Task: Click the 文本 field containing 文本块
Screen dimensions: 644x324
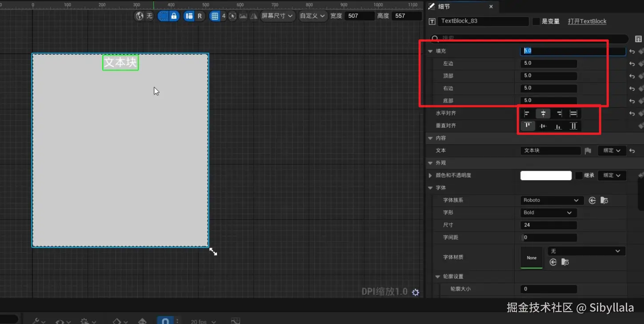Action: 551,150
